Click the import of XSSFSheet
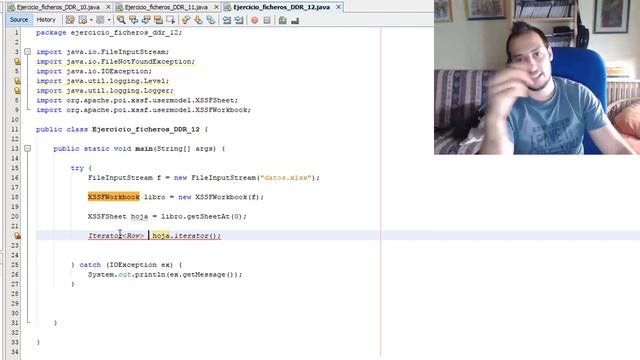Viewport: 640px width, 360px height. click(137, 100)
